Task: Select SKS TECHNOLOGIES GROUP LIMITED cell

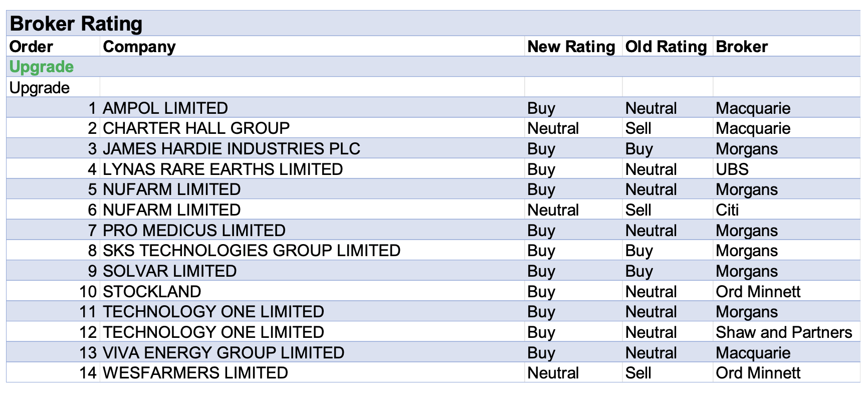Action: pyautogui.click(x=251, y=251)
